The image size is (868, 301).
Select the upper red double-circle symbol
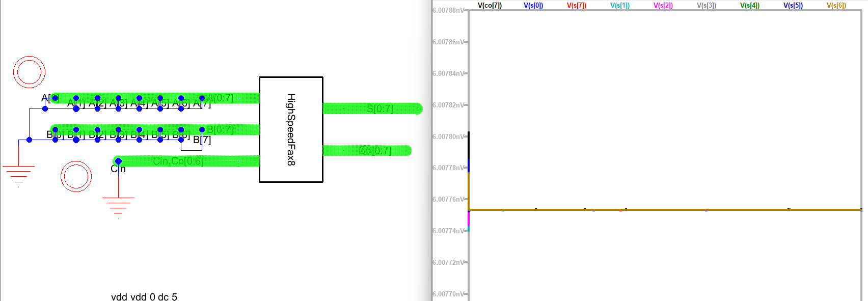pyautogui.click(x=29, y=72)
